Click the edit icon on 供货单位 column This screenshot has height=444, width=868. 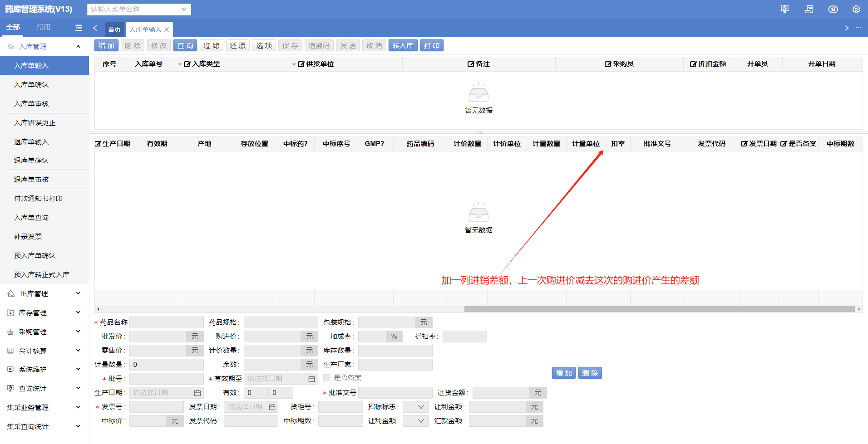pos(301,64)
